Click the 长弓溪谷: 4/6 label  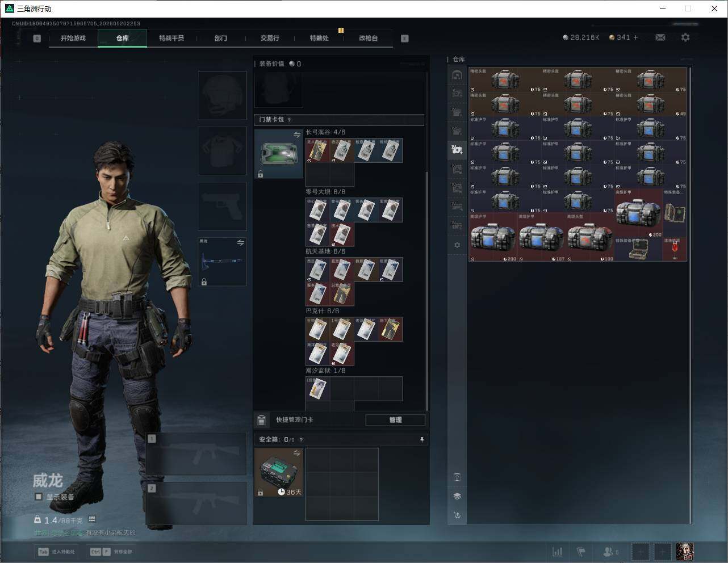pos(325,132)
